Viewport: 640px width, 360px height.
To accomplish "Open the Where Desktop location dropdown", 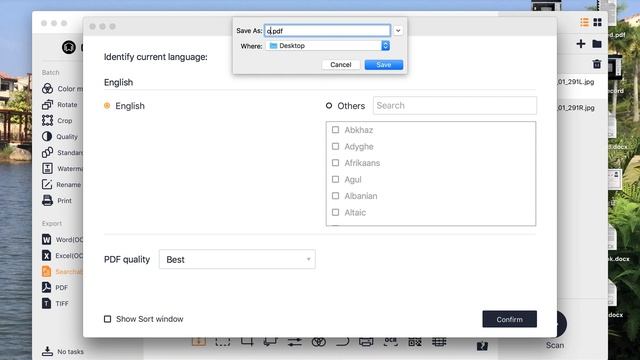I will [328, 46].
